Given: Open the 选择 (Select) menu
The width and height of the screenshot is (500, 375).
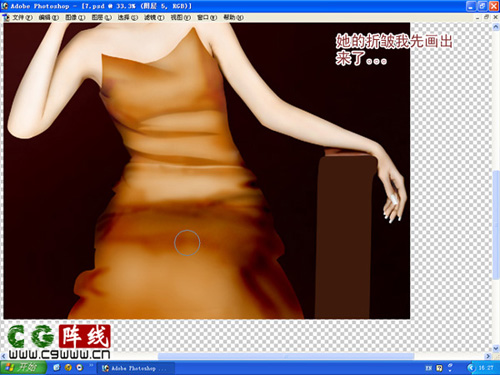Looking at the screenshot, I should point(128,17).
